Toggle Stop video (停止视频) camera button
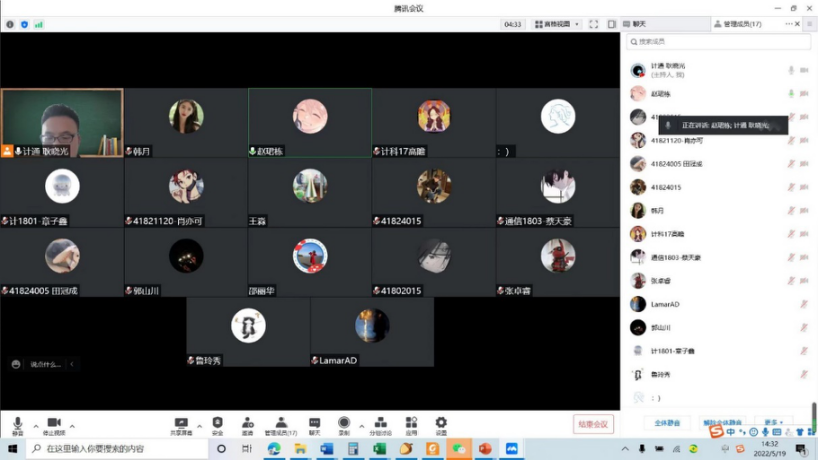 click(54, 425)
